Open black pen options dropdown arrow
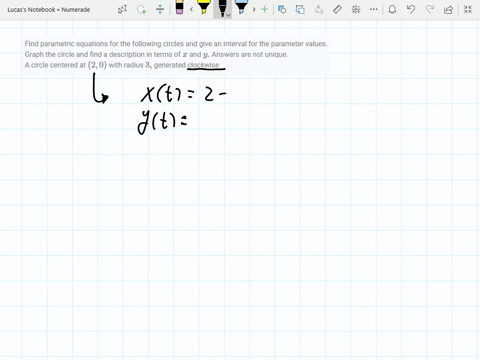Image resolution: width=480 pixels, height=360 pixels. pos(228,15)
